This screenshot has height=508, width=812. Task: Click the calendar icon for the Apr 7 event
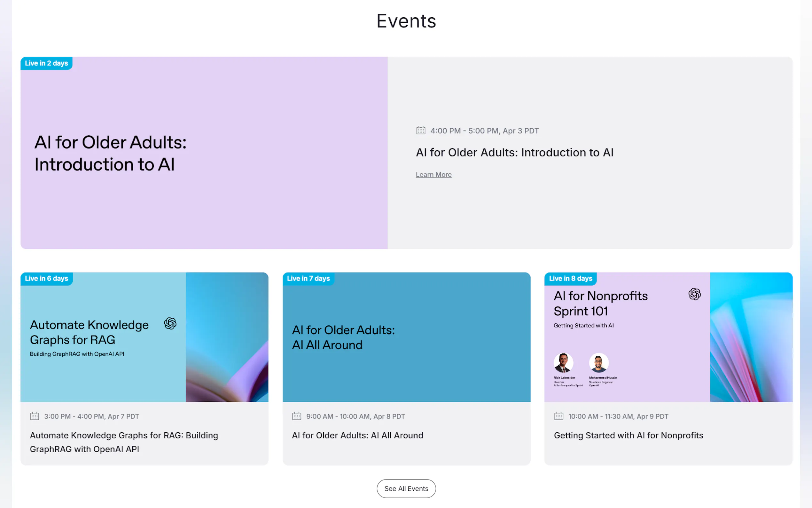tap(35, 416)
